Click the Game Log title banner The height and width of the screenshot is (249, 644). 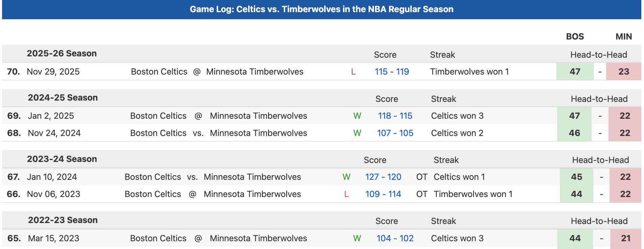(x=321, y=9)
